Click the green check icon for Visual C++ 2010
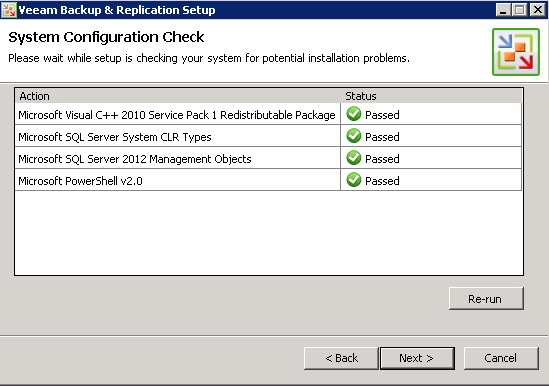 point(354,114)
